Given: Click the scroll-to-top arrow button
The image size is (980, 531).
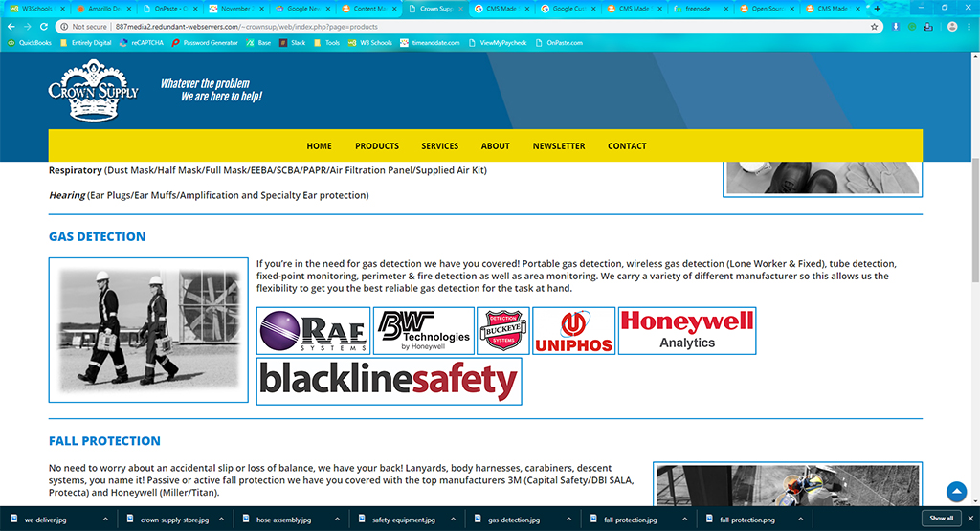Looking at the screenshot, I should 955,492.
